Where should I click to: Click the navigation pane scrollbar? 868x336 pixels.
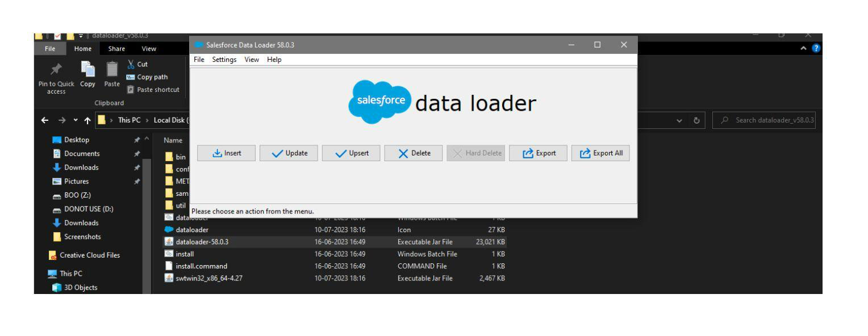pyautogui.click(x=148, y=227)
